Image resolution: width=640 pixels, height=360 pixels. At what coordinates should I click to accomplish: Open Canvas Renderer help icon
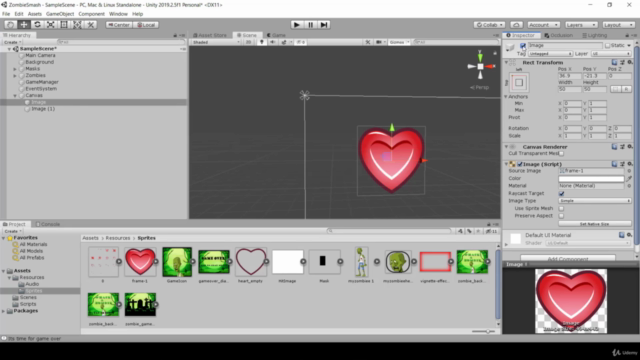click(614, 147)
